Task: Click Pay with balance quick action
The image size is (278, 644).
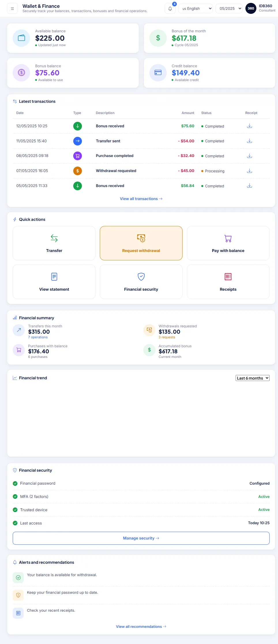Action: pos(228,243)
